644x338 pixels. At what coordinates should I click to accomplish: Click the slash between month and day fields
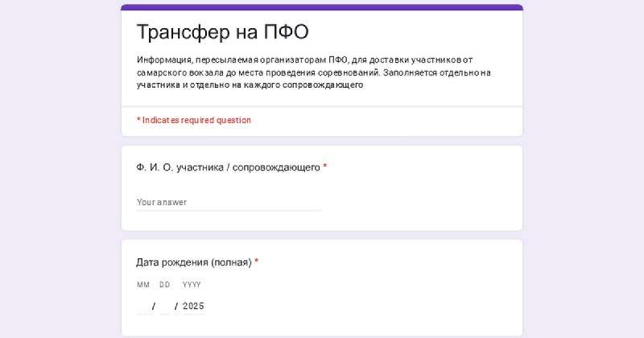coord(153,307)
